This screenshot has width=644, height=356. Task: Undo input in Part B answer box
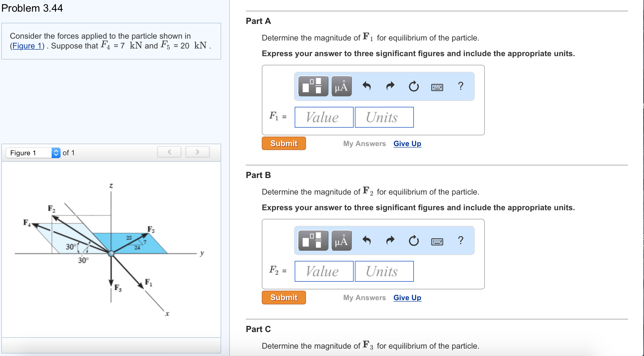click(x=367, y=241)
